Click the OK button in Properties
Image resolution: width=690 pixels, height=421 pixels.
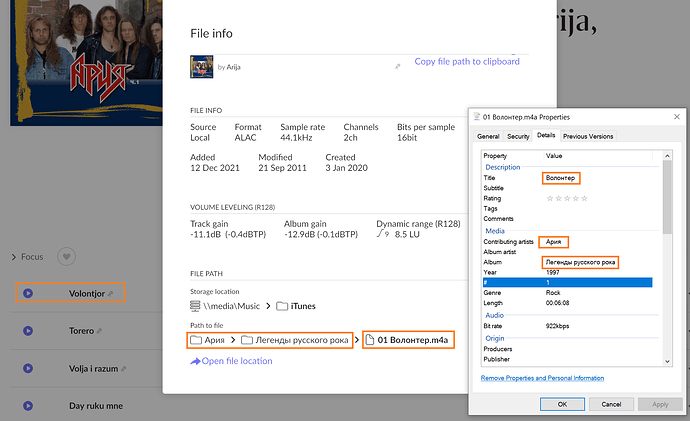[x=562, y=404]
